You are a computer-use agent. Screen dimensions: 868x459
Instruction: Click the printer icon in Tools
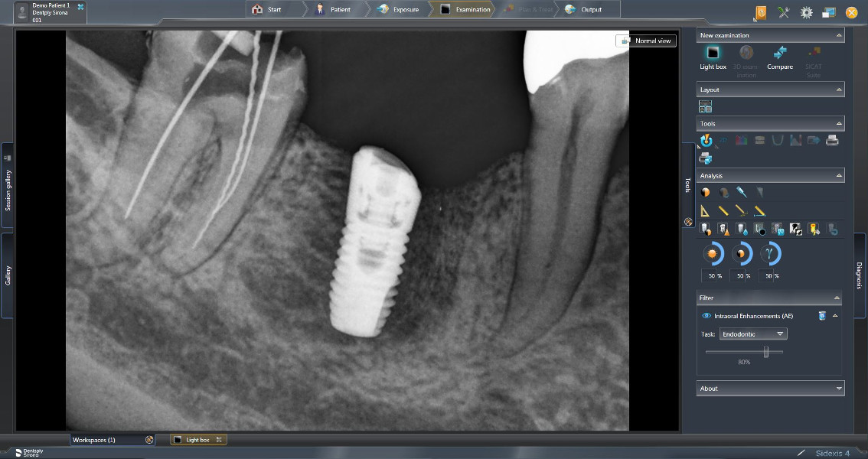[x=832, y=140]
